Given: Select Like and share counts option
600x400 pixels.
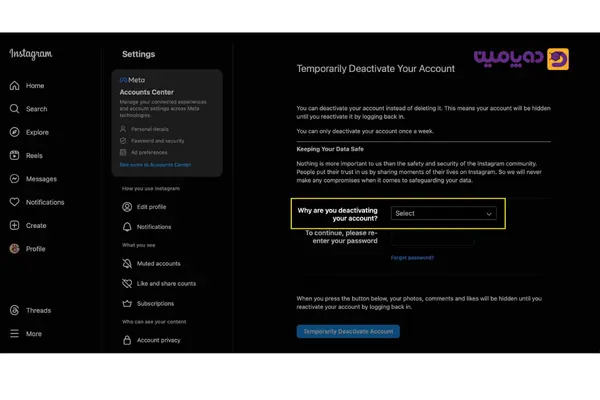Looking at the screenshot, I should coord(166,284).
